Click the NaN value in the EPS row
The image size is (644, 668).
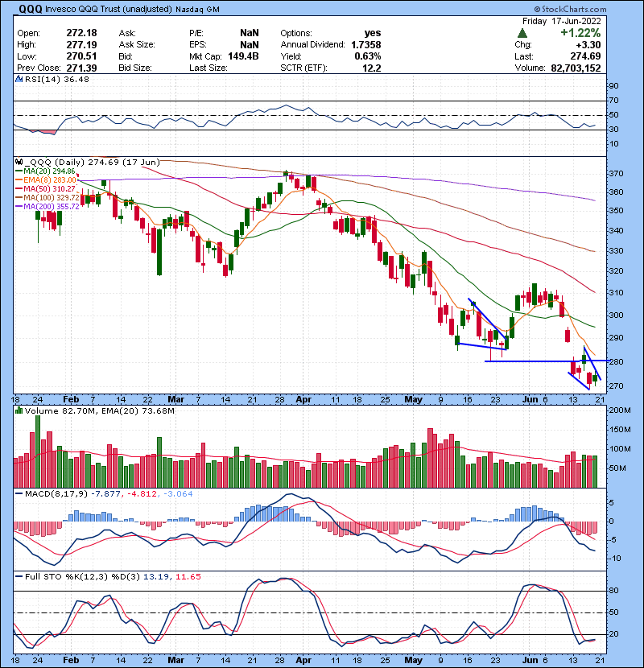point(250,44)
